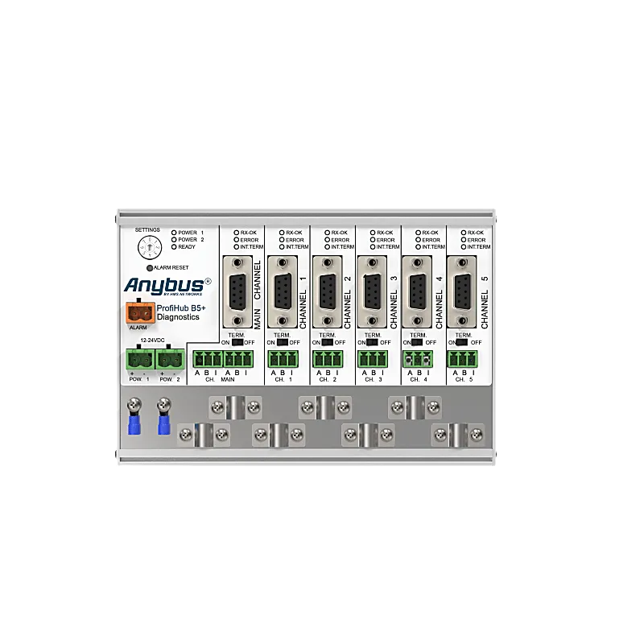Click the CHANNEL 2 RX-OK LED
The image size is (644, 644).
(327, 233)
